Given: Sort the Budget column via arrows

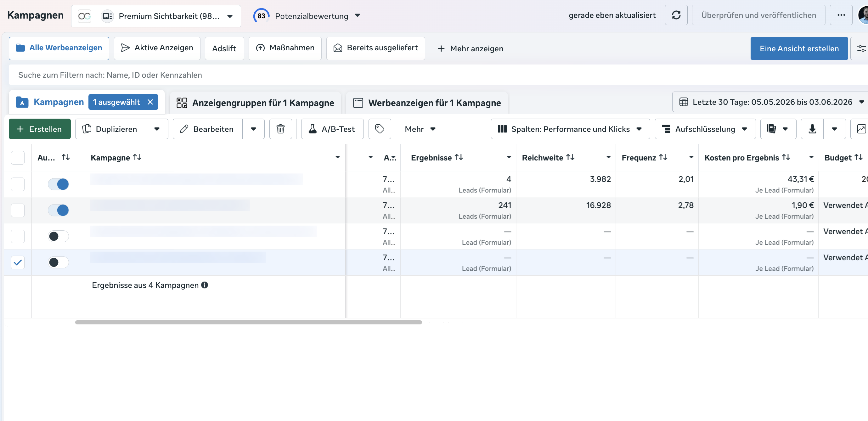Looking at the screenshot, I should pyautogui.click(x=858, y=157).
